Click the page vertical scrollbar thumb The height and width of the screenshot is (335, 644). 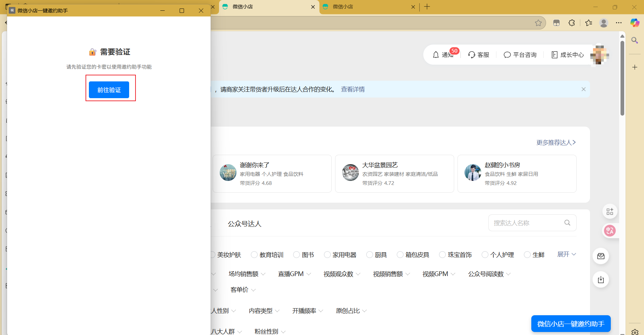coord(622,78)
